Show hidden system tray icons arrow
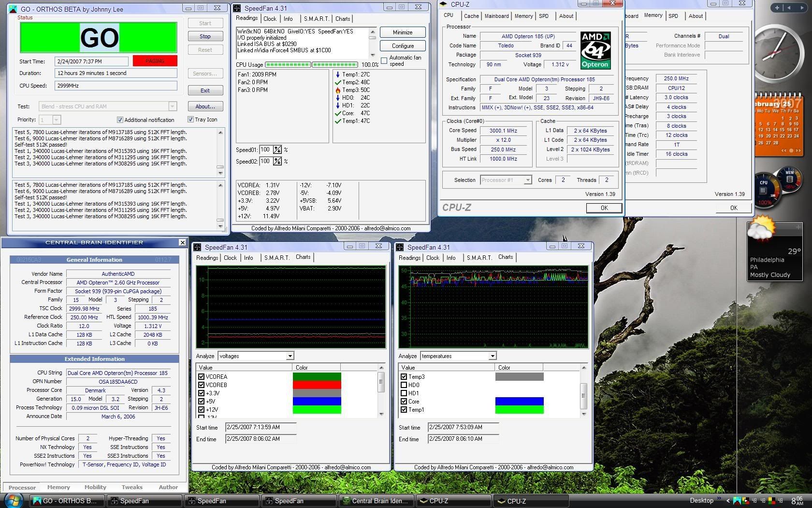This screenshot has height=508, width=812. pos(728,501)
